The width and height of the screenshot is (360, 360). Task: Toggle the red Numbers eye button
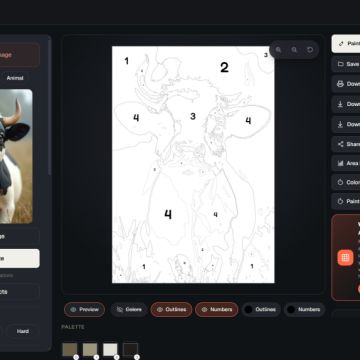coord(217,309)
